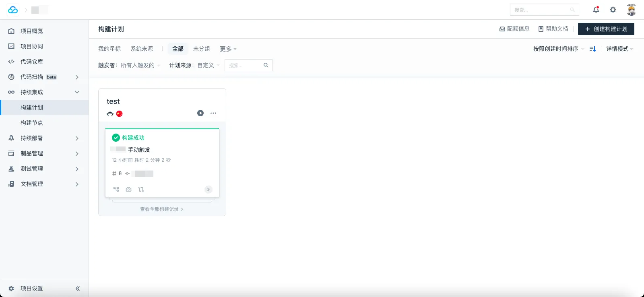644x297 pixels.
Task: Open 帮助文档 link
Action: [x=553, y=29]
